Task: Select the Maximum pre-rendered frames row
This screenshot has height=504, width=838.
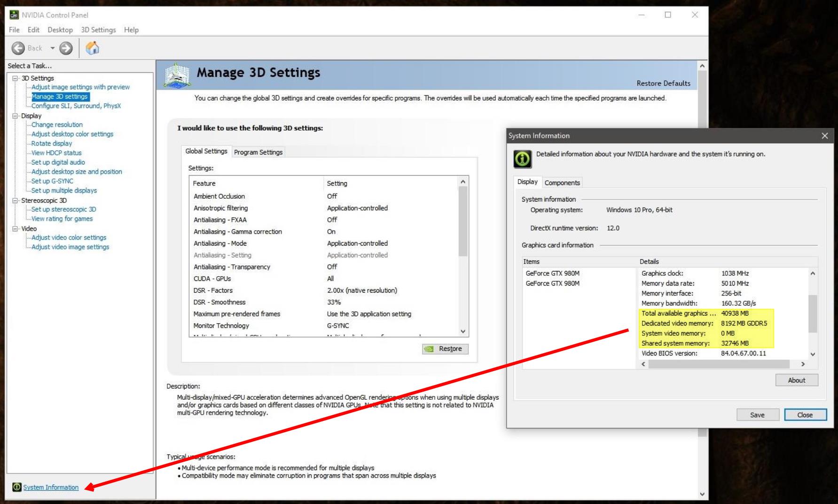Action: click(324, 314)
